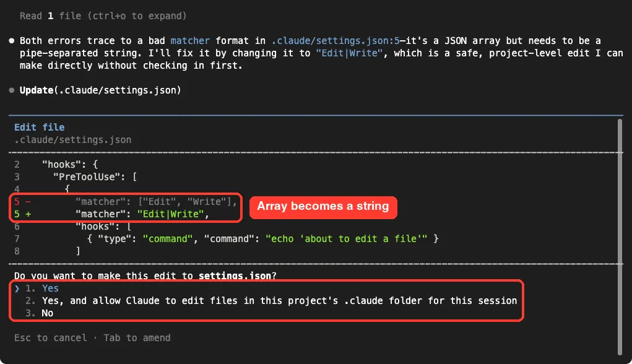
Task: Click the closing bracket on diff line 8
Action: click(x=78, y=251)
